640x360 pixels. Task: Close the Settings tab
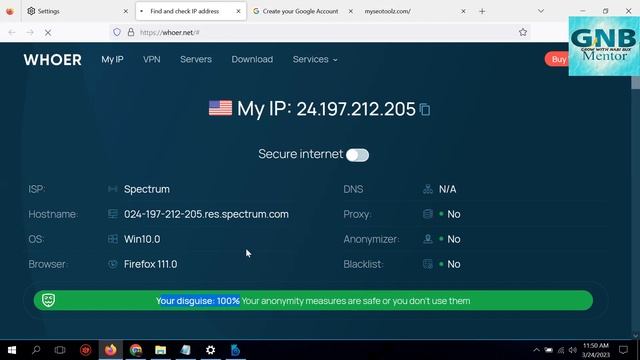[x=126, y=11]
